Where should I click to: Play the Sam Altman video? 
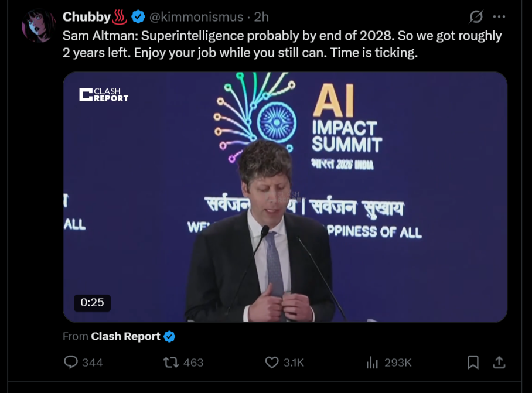click(285, 197)
